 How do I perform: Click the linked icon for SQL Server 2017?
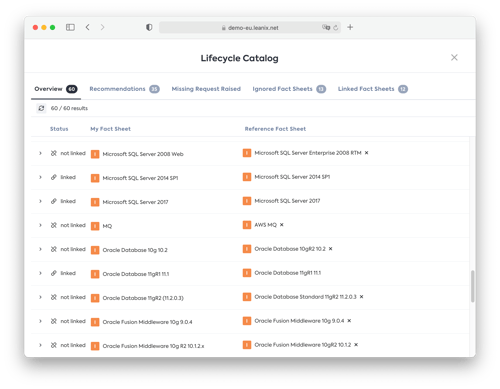tap(54, 201)
